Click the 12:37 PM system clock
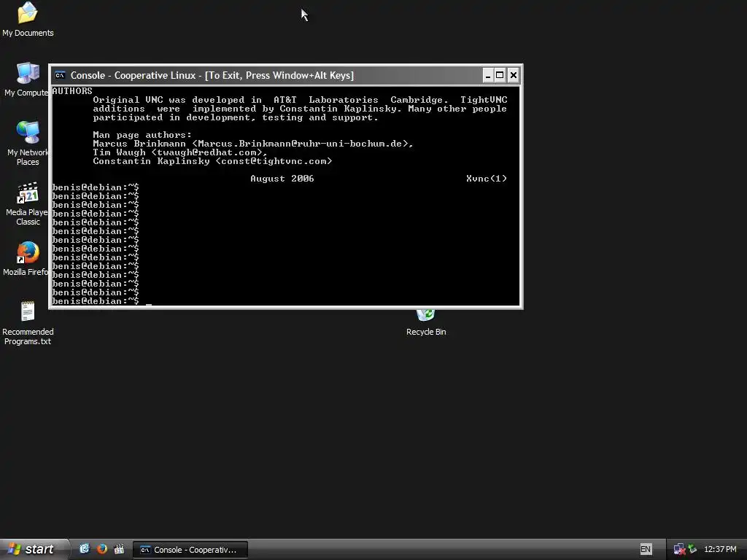Screen dimensions: 747x560 (720, 549)
